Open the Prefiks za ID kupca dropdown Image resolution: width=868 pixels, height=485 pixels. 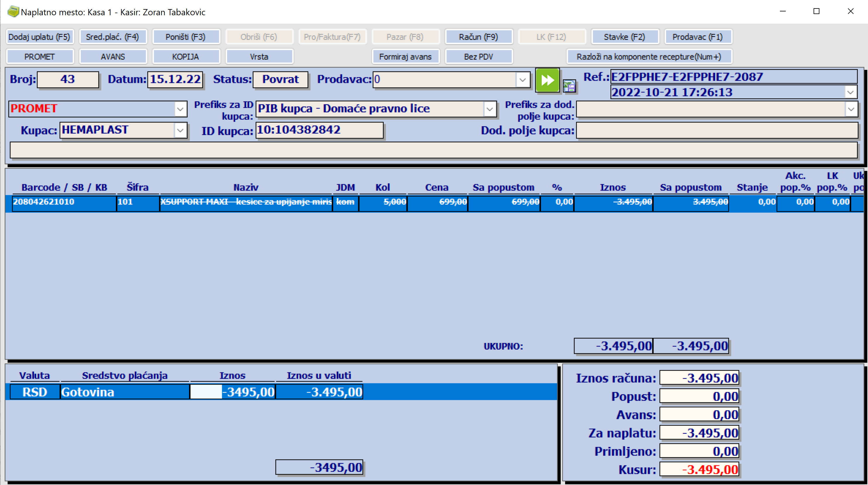[490, 109]
